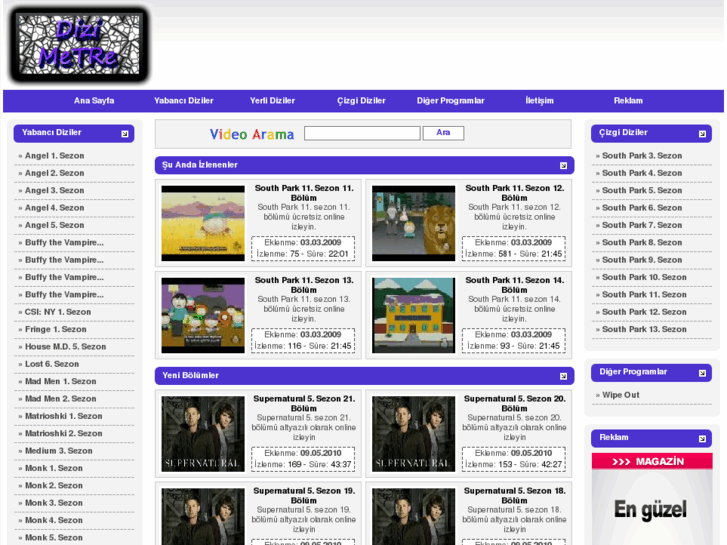Click South Park 11. Sezon 14. Bölüm title
The height and width of the screenshot is (545, 727).
click(x=515, y=285)
